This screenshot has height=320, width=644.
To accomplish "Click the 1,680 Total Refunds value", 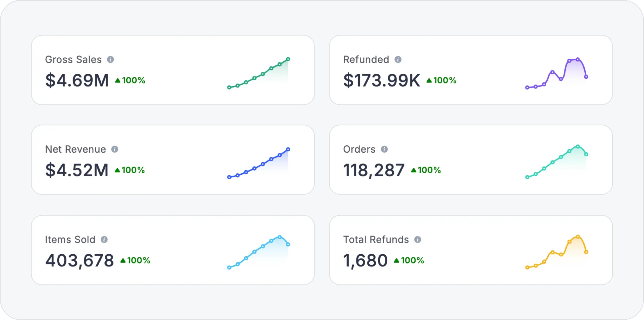I will [365, 260].
